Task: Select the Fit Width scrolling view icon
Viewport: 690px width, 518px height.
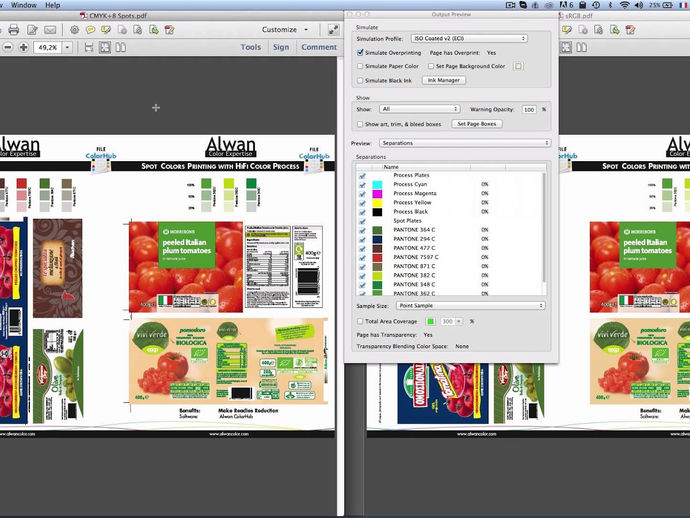Action: 88,47
